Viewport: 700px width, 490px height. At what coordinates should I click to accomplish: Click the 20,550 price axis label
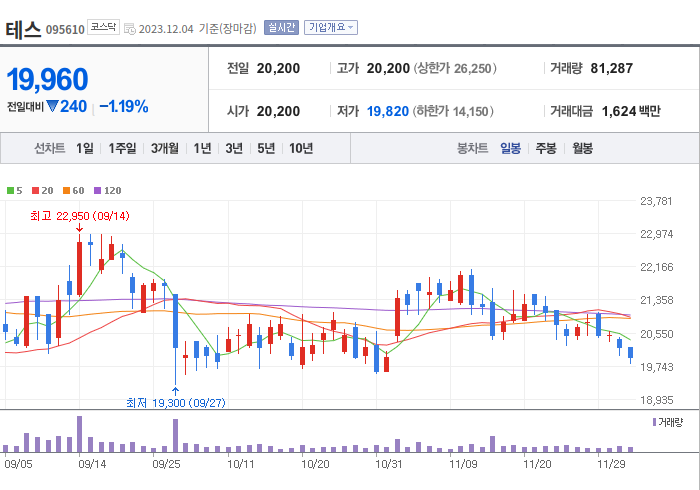tap(656, 333)
